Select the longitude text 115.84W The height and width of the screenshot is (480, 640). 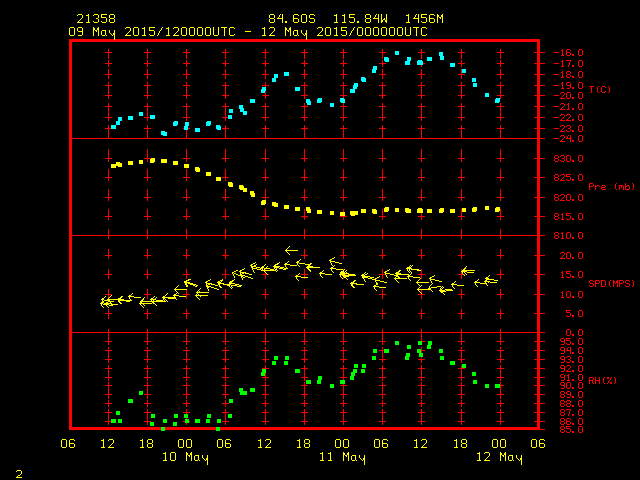click(360, 19)
